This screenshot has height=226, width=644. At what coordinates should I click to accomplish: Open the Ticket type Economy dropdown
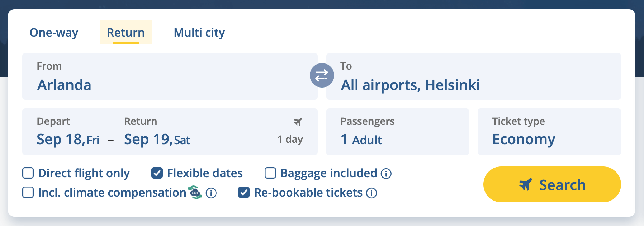(549, 132)
